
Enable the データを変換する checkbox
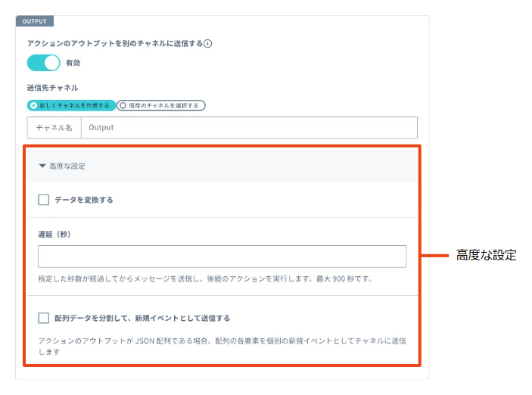coord(44,200)
